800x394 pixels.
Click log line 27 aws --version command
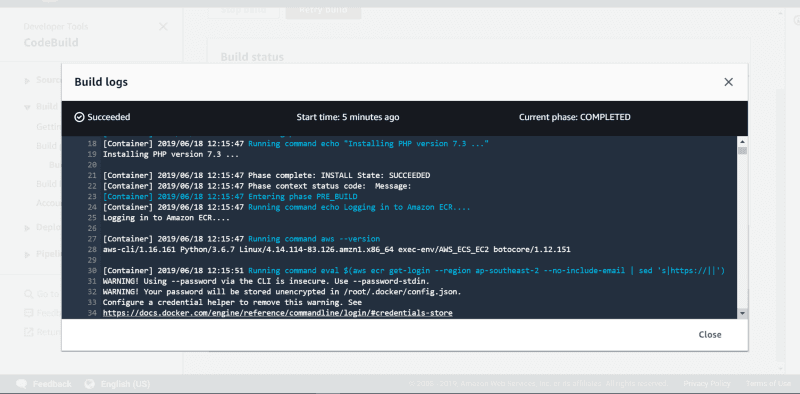(241, 239)
